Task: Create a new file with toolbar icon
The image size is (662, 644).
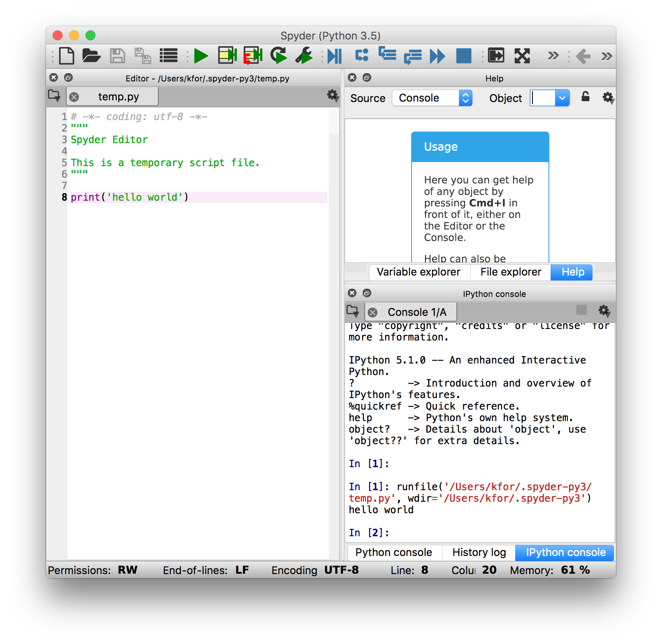Action: pos(67,56)
